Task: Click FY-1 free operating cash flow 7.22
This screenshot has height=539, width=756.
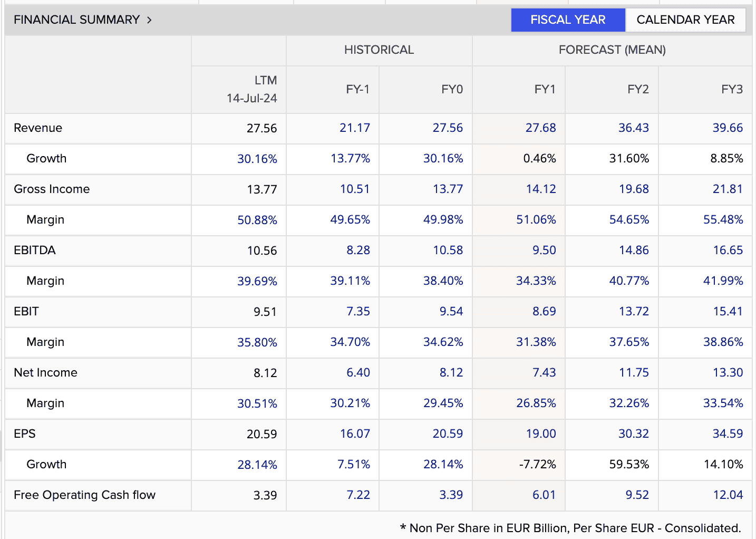Action: [x=358, y=495]
